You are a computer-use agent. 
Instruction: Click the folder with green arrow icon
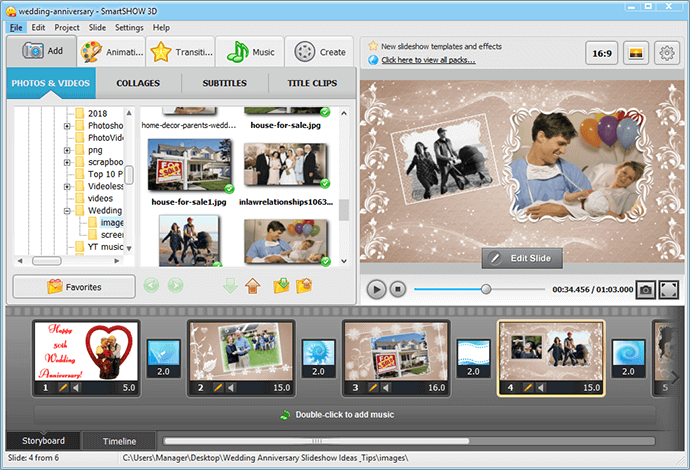pos(281,286)
